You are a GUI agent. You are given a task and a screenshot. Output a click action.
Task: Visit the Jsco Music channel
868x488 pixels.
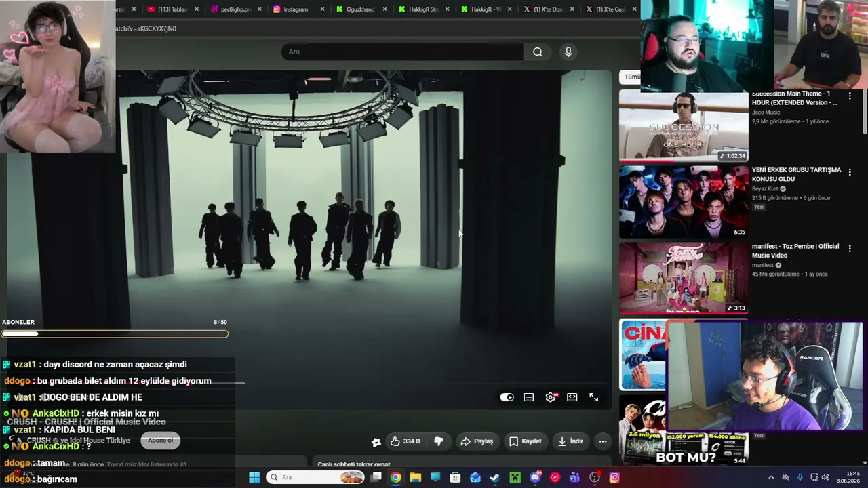(x=766, y=113)
